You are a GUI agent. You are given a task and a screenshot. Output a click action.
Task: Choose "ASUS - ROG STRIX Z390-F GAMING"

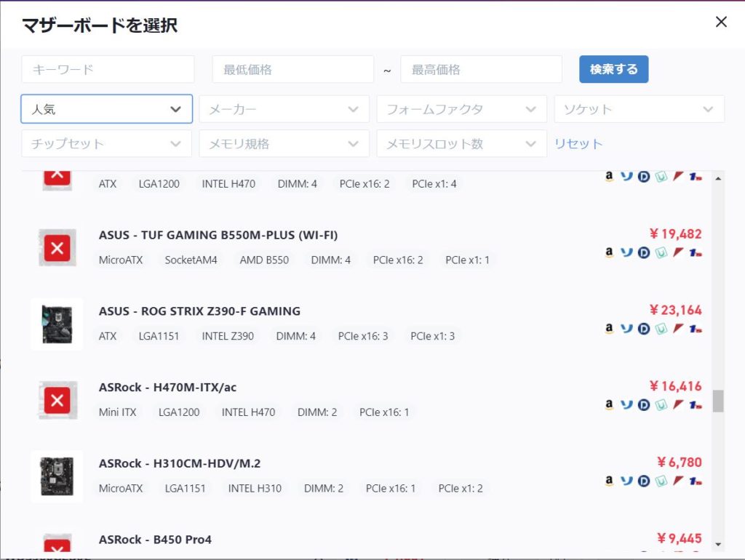(x=199, y=311)
